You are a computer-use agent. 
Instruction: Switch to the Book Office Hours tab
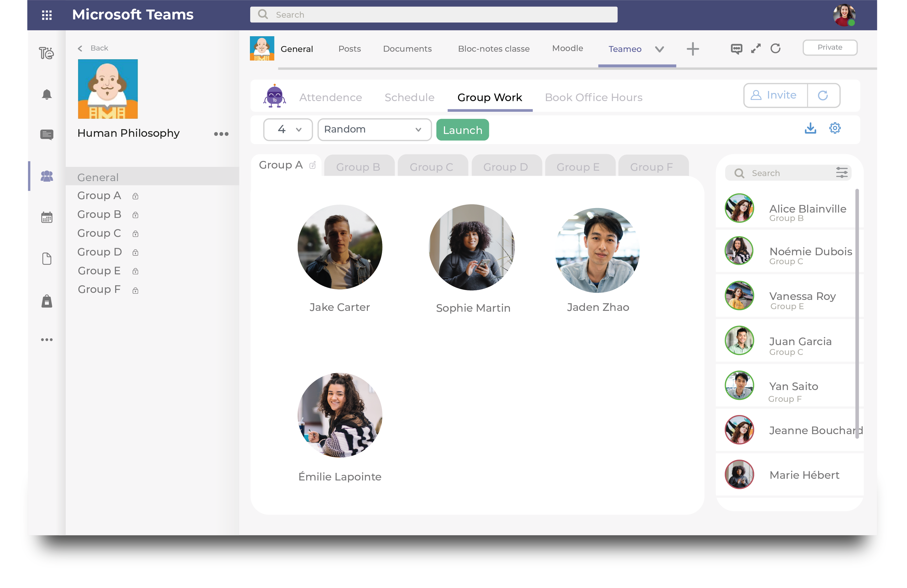pos(593,97)
